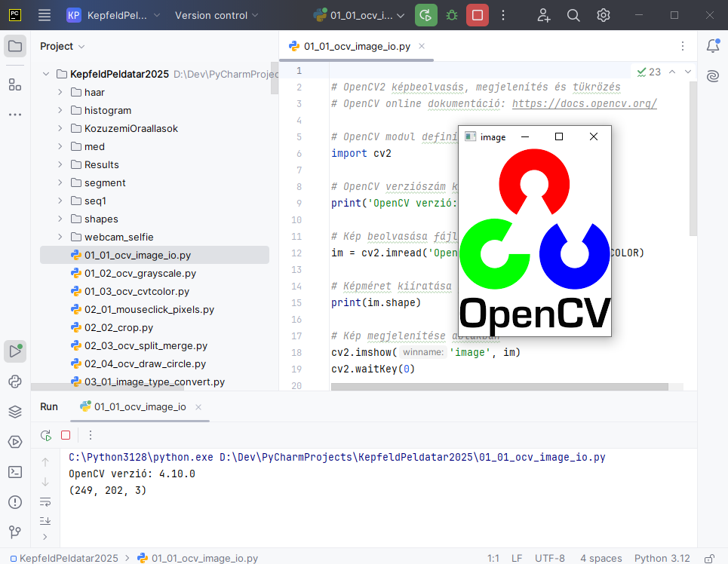Open editor tab options menu
This screenshot has width=728, height=564.
(683, 46)
